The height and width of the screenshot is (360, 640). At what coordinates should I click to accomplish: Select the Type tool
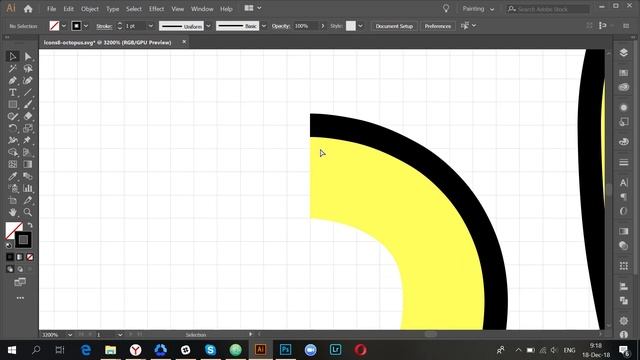tap(13, 93)
